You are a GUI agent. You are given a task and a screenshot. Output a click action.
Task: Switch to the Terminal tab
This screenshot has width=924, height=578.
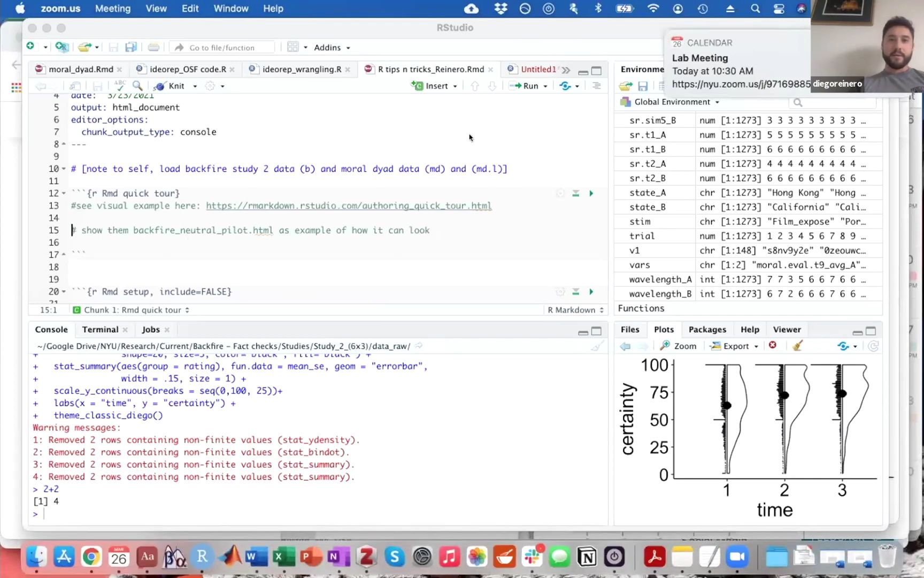(x=100, y=330)
